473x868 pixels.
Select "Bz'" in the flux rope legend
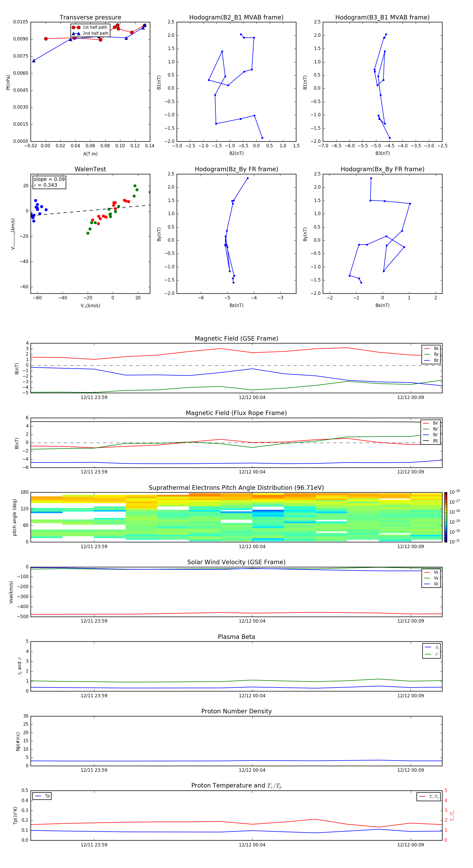click(x=431, y=435)
